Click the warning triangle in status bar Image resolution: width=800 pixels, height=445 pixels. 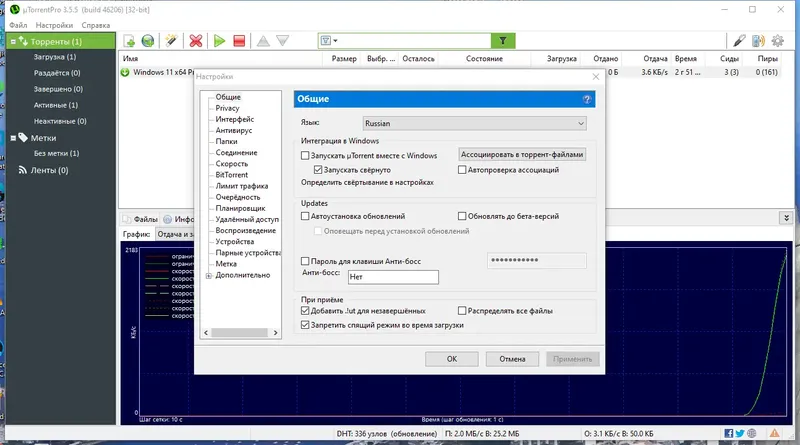tap(774, 433)
